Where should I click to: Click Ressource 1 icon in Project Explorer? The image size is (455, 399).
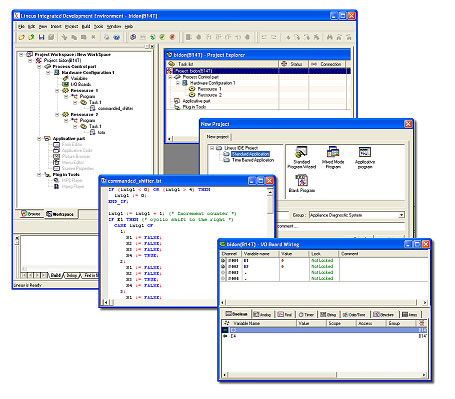point(192,89)
